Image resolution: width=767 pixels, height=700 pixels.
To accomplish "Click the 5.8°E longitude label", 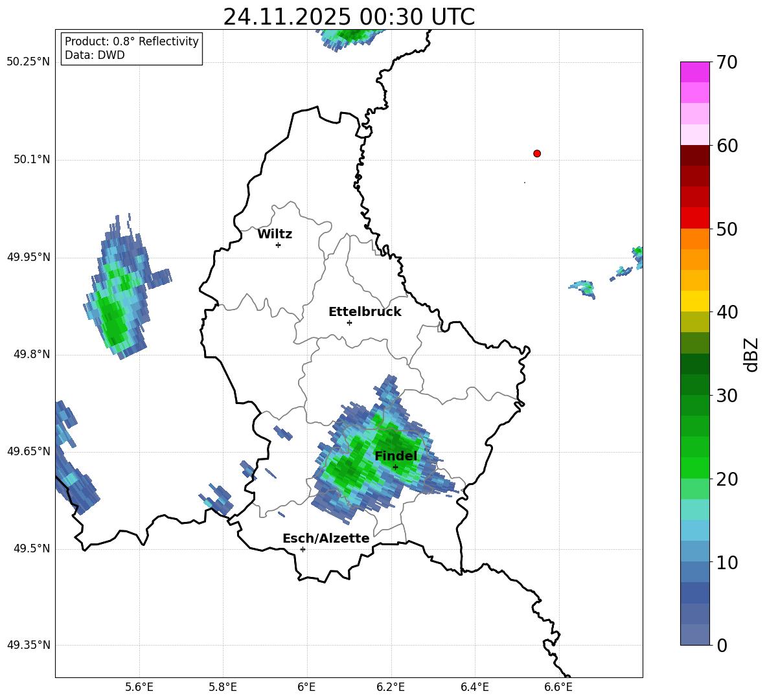I will click(x=223, y=687).
